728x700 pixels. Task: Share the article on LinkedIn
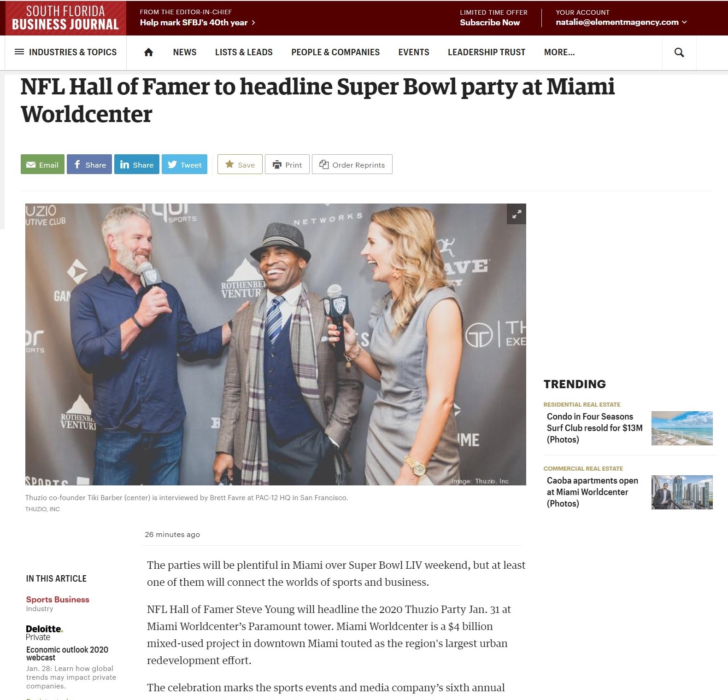pos(137,164)
